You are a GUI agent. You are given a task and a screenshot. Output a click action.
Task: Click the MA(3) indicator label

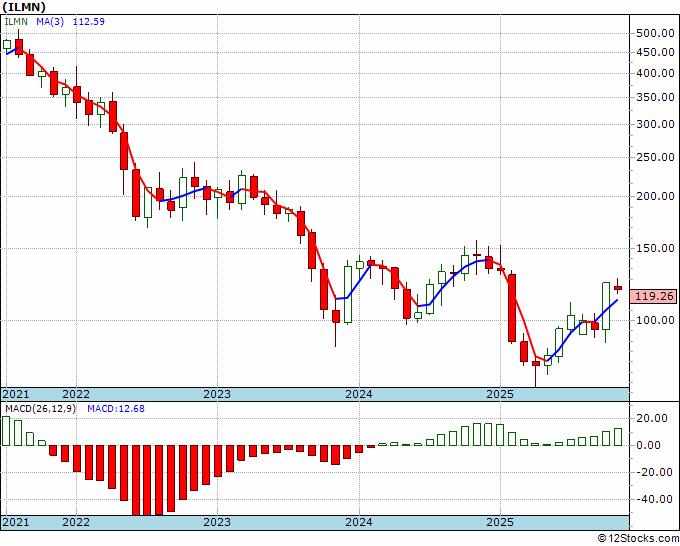coord(50,22)
